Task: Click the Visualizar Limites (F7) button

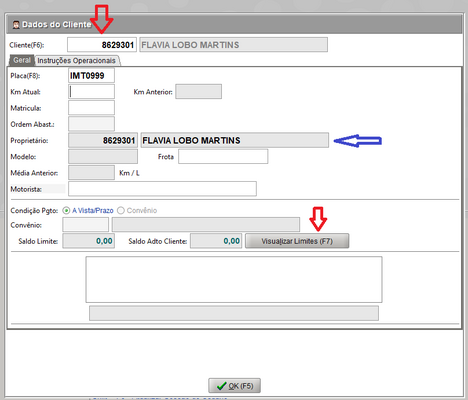Action: [x=297, y=241]
